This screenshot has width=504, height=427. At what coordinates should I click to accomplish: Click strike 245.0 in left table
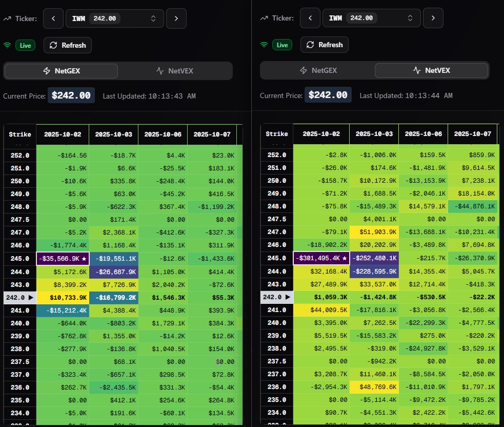pos(20,259)
